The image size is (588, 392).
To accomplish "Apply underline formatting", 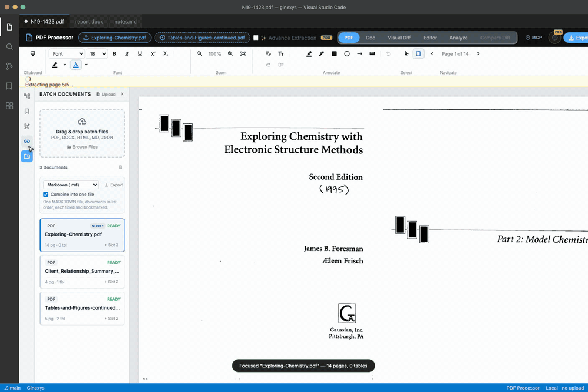I will (x=140, y=54).
